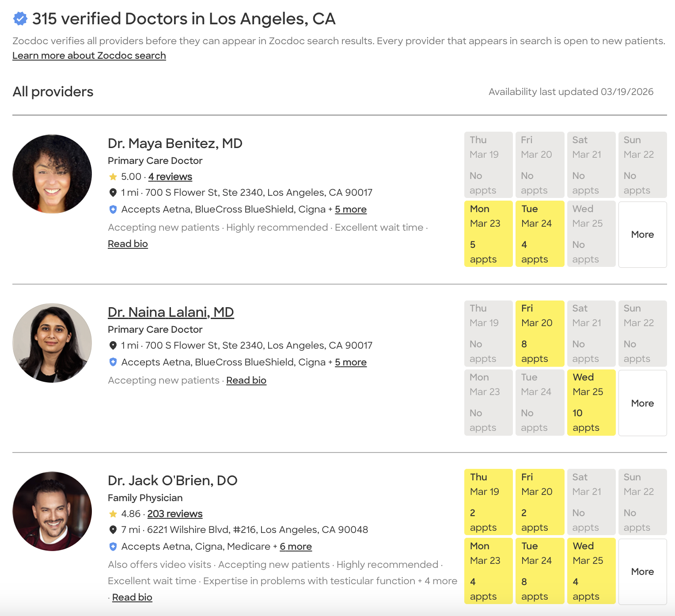Choose Wed Mar 25 slot with 10 appts
Viewport: 675px width, 616px height.
tap(591, 403)
